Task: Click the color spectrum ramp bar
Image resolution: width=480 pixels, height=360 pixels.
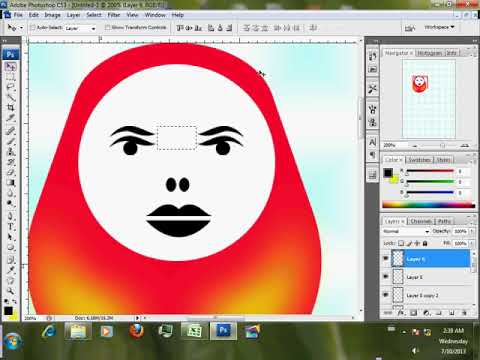Action: point(429,205)
